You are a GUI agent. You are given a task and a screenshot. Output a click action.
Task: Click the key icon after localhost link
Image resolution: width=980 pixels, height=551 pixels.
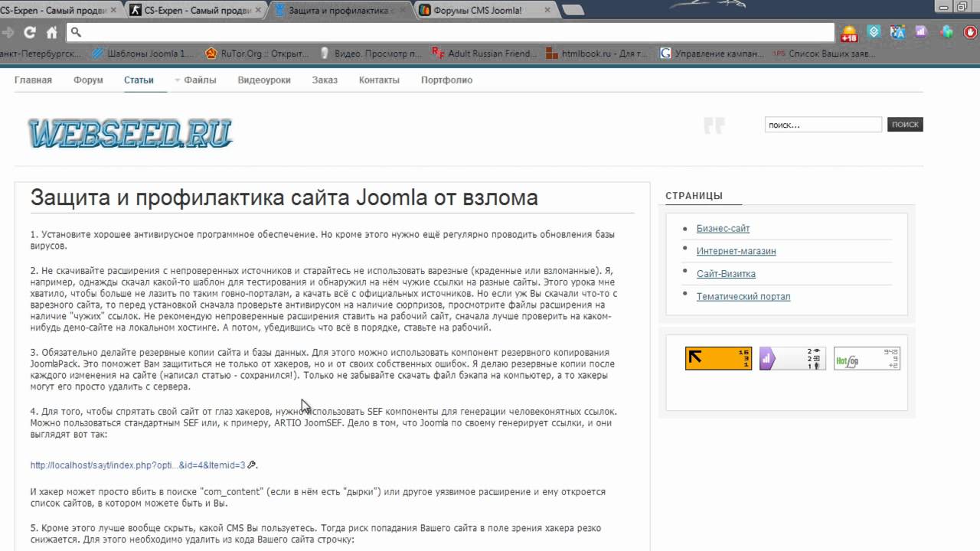point(252,465)
